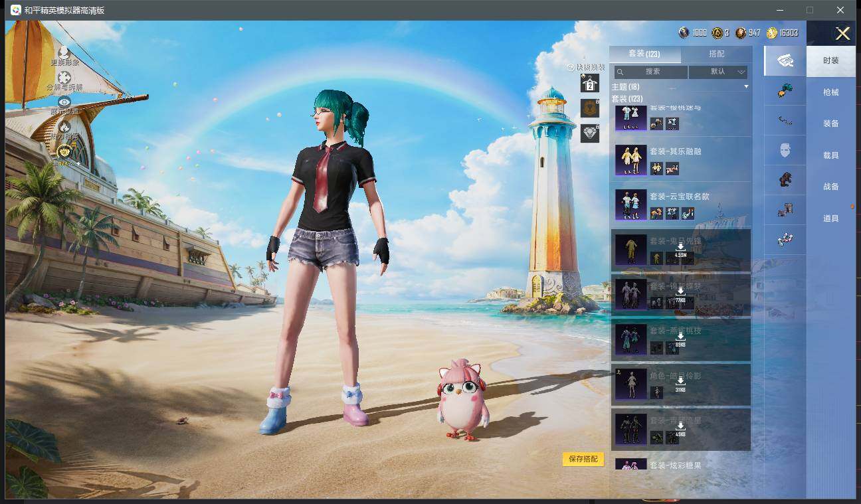Click the 保存搭配 save button

click(583, 459)
